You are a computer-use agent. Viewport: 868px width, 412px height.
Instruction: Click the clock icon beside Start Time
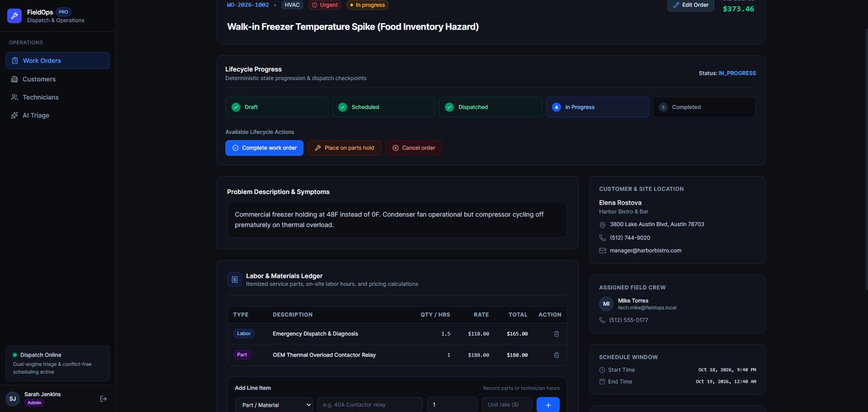coord(602,370)
